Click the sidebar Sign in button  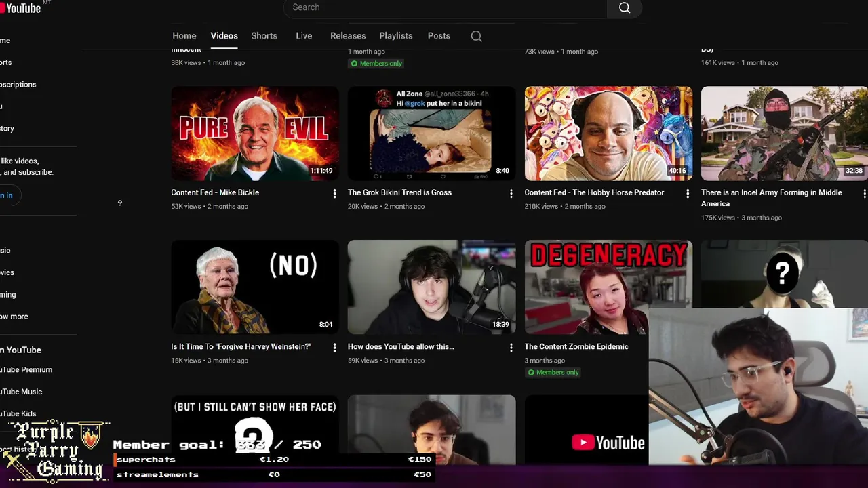pyautogui.click(x=7, y=195)
